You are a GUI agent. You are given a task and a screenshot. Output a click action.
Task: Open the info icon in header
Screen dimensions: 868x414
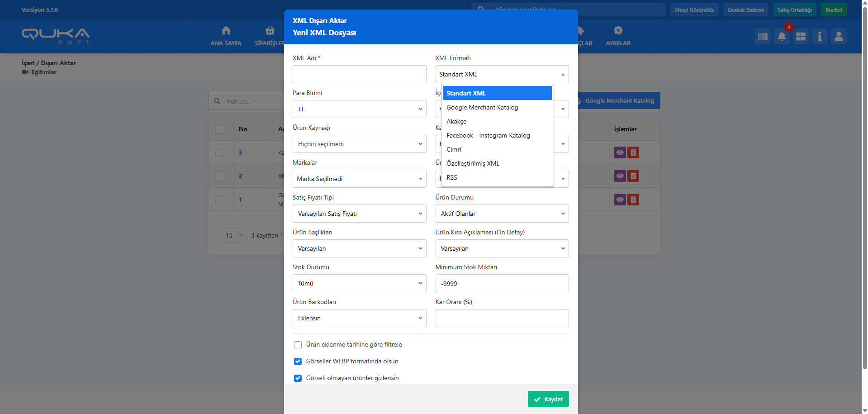pos(820,37)
